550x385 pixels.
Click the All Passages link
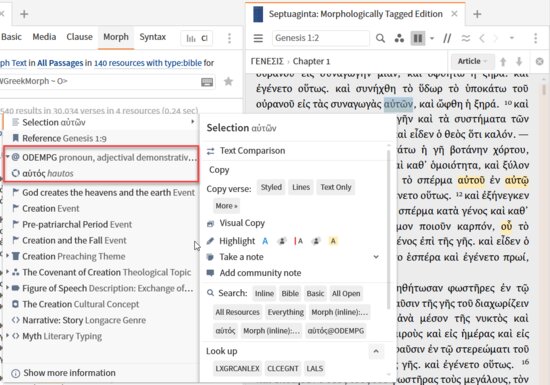pos(60,63)
